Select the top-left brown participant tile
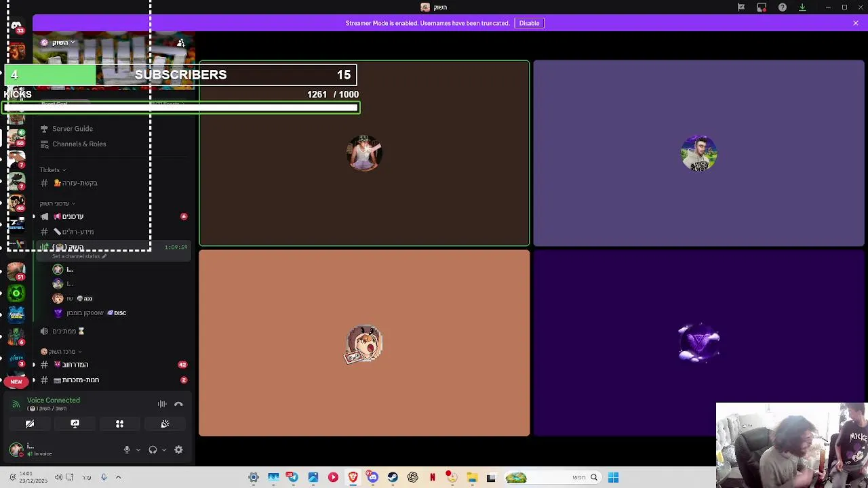 [x=364, y=153]
